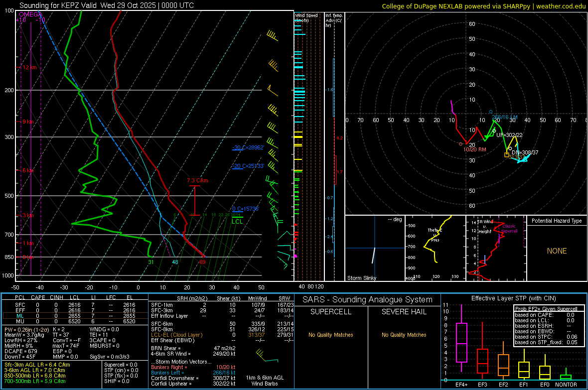Viewport: 588px width, 390px height.
Task: Click the SARS - Sounding Analogue System title
Action: [368, 299]
